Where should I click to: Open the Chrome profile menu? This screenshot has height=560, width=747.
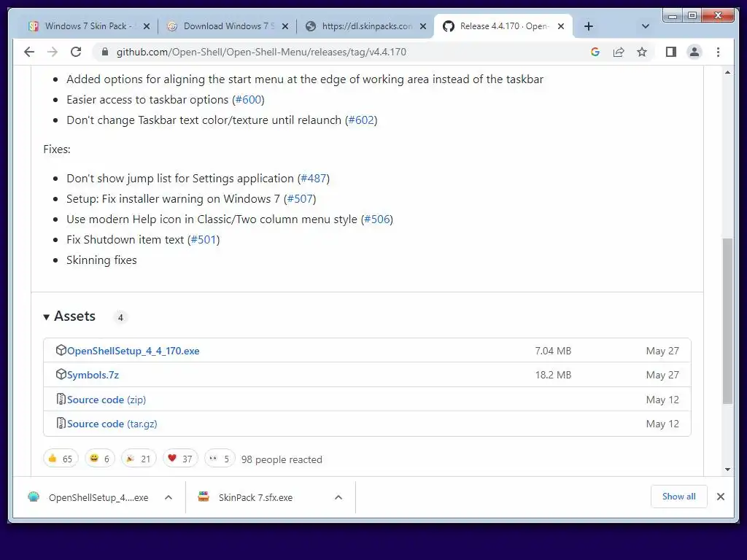[694, 52]
